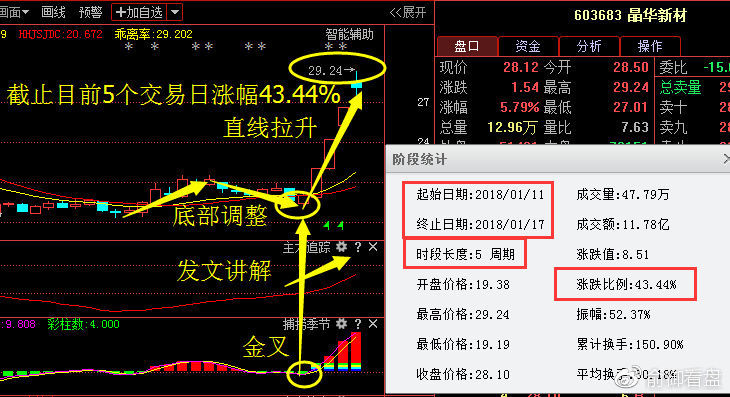
Task: Open settings gear of 主力追踪 indicator
Action: (342, 247)
